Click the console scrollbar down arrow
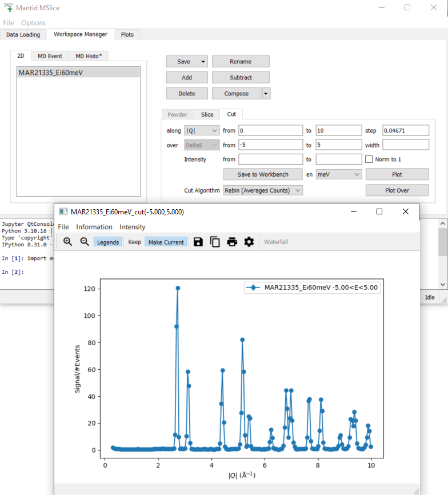The height and width of the screenshot is (495, 448). [x=443, y=285]
